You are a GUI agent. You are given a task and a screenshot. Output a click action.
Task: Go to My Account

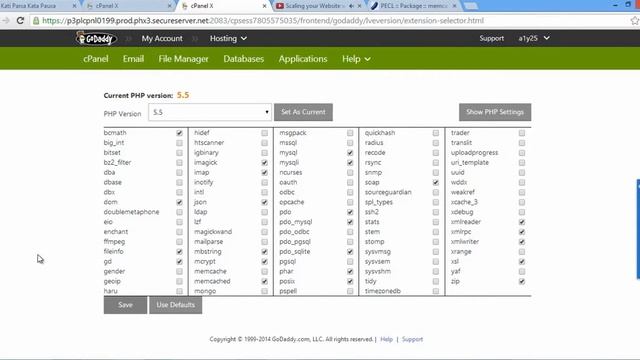click(x=162, y=38)
